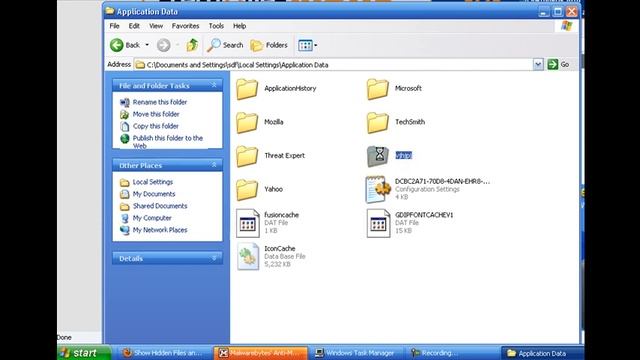Select the hourglass application file icon
This screenshot has width=640, height=360.
pos(378,156)
